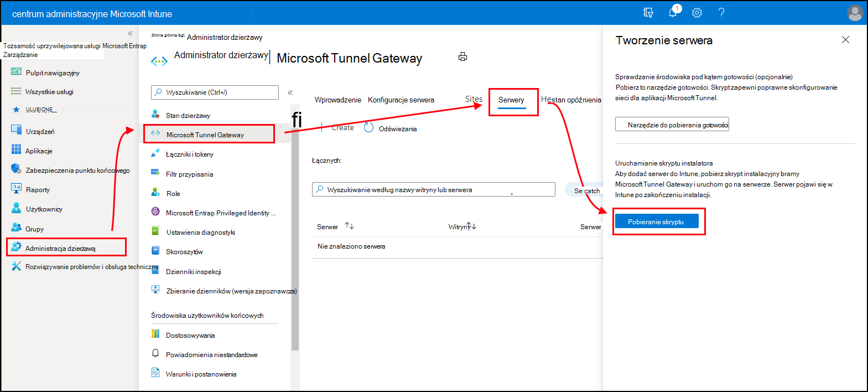Image resolution: width=868 pixels, height=392 pixels.
Task: Close the Tworzenie serwera panel
Action: coord(845,39)
